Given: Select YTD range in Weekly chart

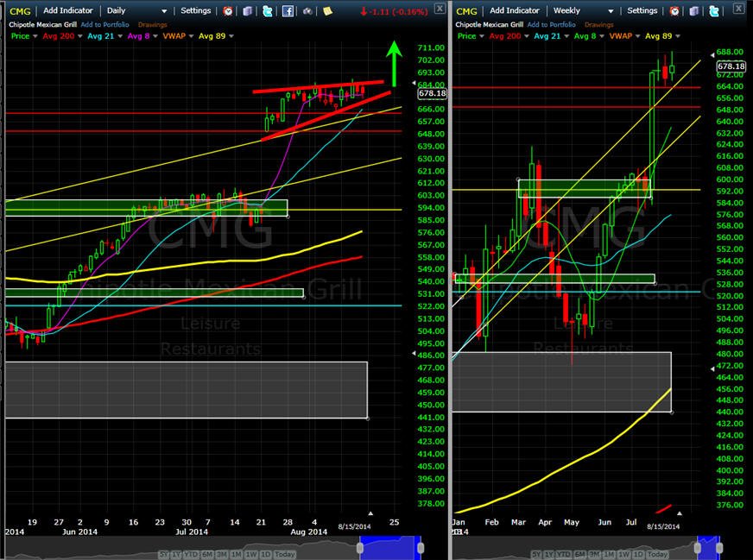Looking at the screenshot, I should click(563, 554).
